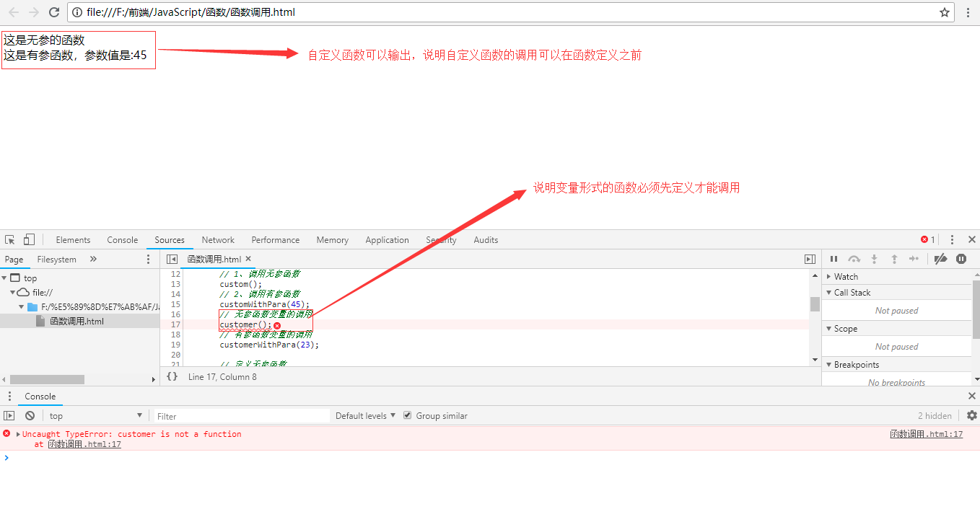Screen dimensions: 980x509
Task: Close the console drawer
Action: tap(971, 396)
